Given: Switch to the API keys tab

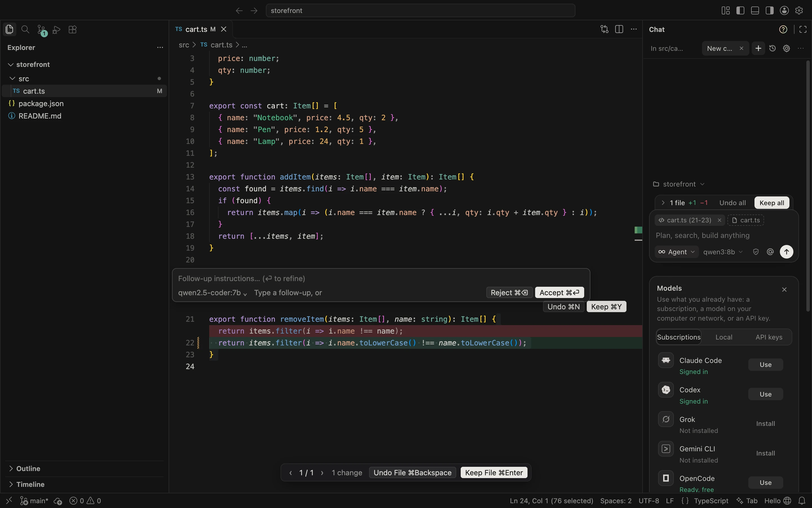Looking at the screenshot, I should (x=769, y=337).
